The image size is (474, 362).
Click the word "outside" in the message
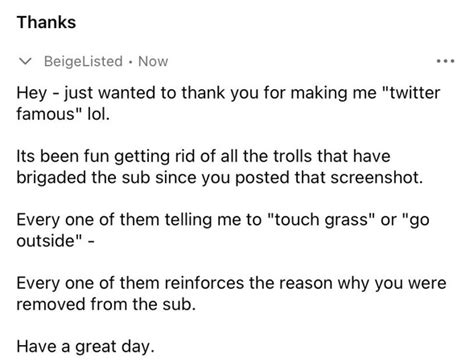click(49, 241)
